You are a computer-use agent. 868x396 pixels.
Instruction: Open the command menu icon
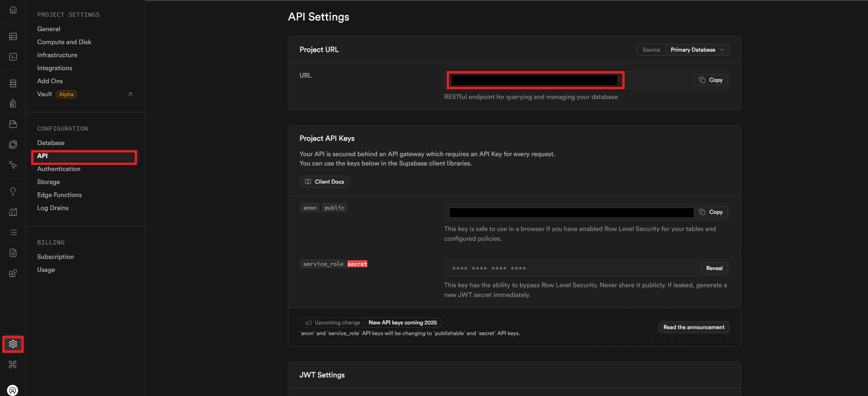pyautogui.click(x=13, y=364)
